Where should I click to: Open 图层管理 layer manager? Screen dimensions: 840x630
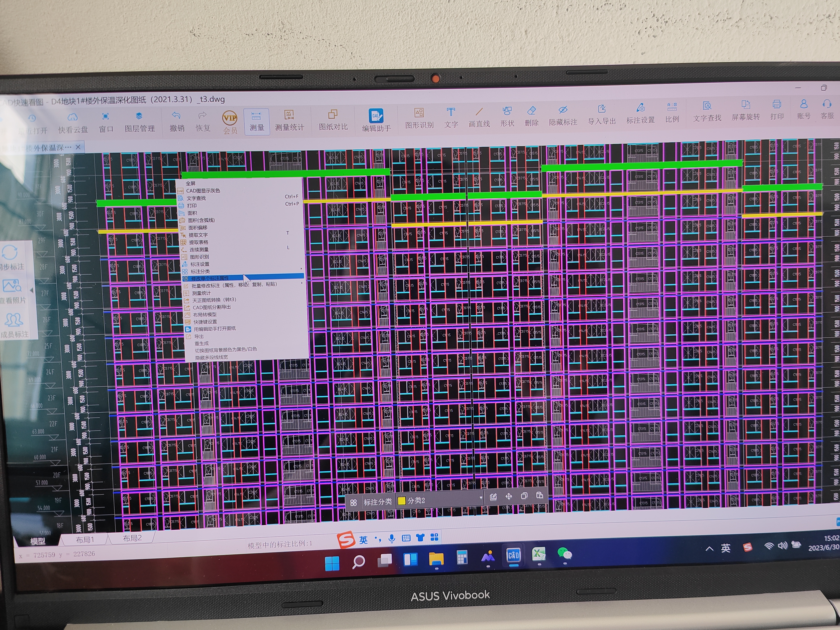pos(139,122)
